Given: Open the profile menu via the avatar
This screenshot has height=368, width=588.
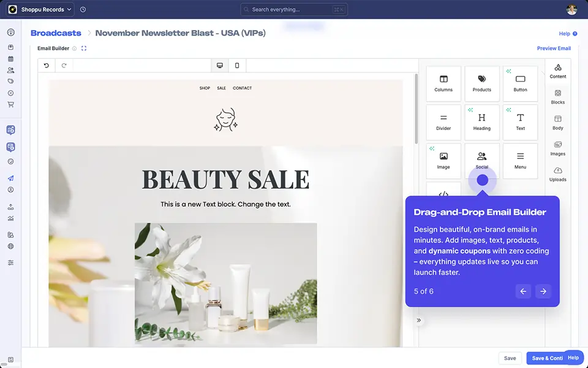Looking at the screenshot, I should click(x=571, y=9).
